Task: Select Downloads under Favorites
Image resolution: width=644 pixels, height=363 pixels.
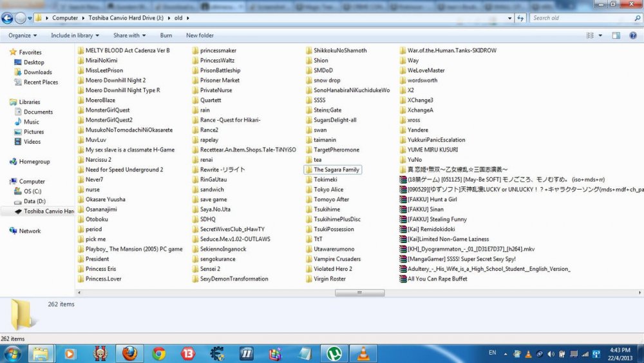Action: (x=37, y=72)
